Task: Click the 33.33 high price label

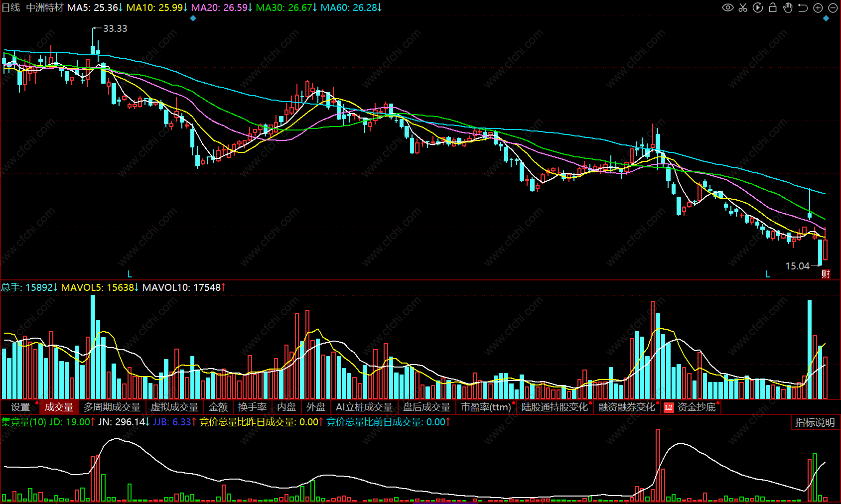Action: coord(115,28)
